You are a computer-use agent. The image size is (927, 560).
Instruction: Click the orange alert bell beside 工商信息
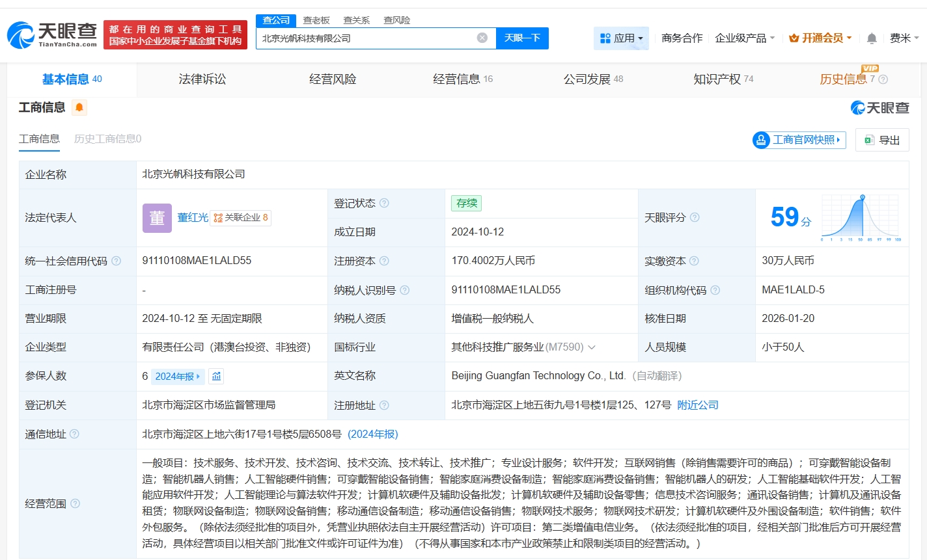(79, 107)
